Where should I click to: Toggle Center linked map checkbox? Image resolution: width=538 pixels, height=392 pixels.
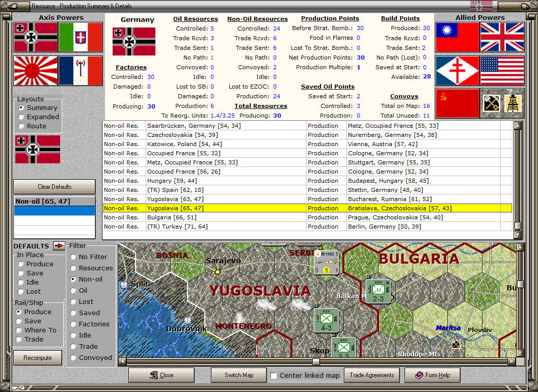[274, 376]
